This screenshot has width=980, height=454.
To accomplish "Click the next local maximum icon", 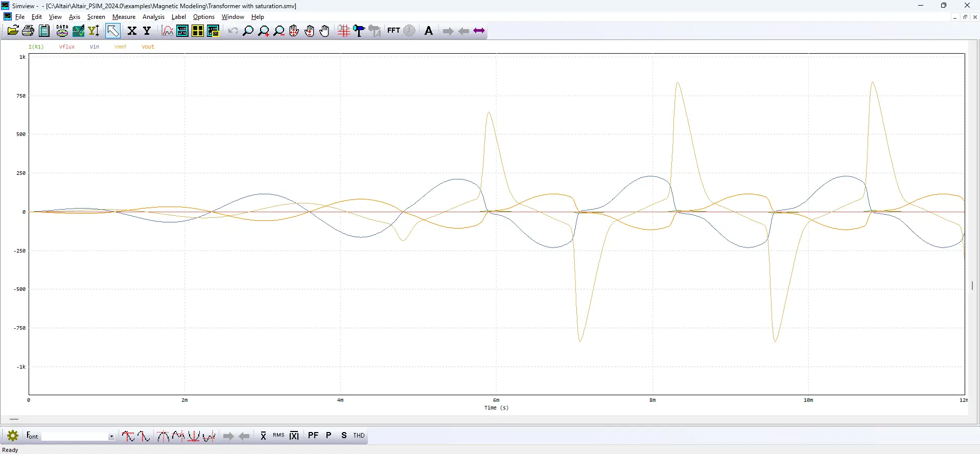I will (178, 436).
